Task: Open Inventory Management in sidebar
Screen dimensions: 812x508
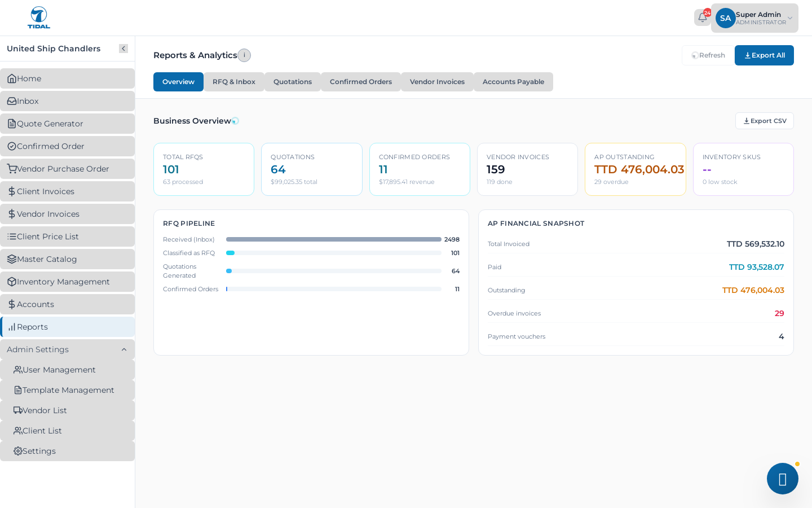Action: click(68, 282)
